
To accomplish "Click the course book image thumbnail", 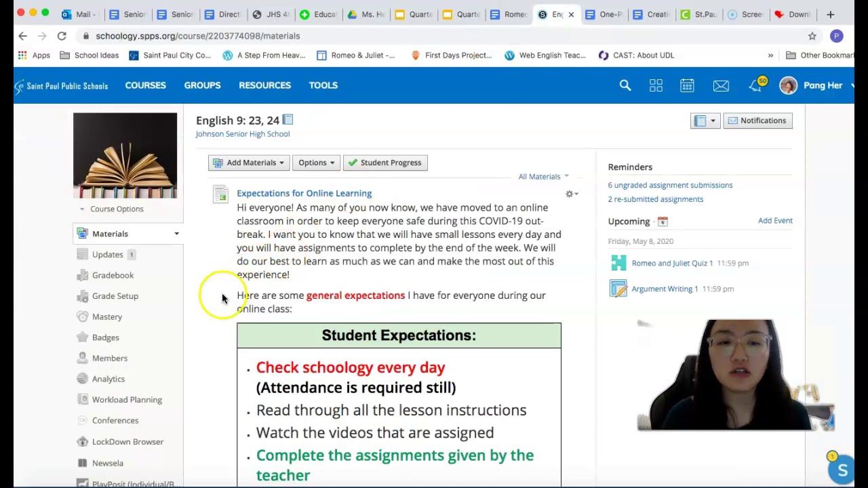I will click(125, 156).
